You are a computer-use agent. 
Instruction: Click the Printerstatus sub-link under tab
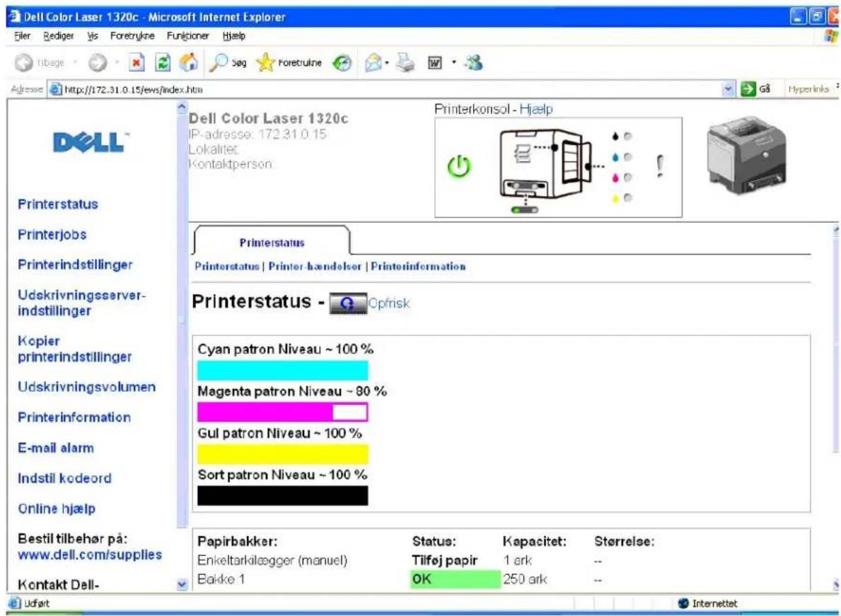tap(227, 267)
